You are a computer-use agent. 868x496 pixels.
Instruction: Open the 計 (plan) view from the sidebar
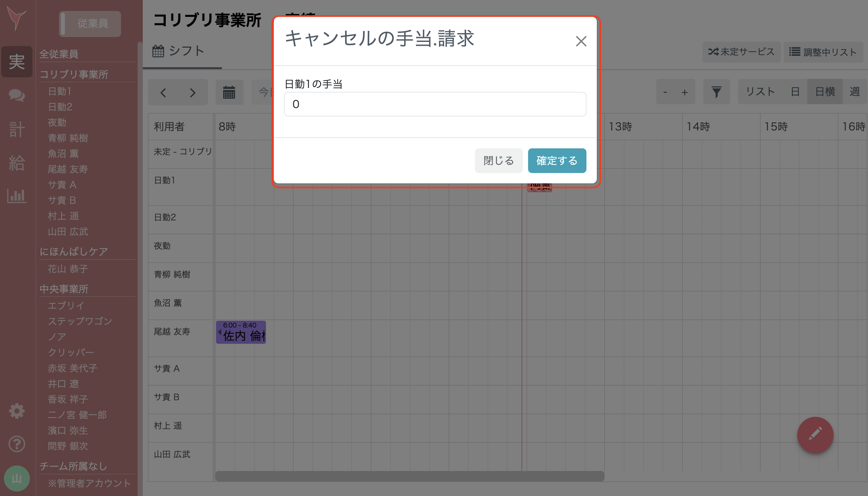click(16, 130)
